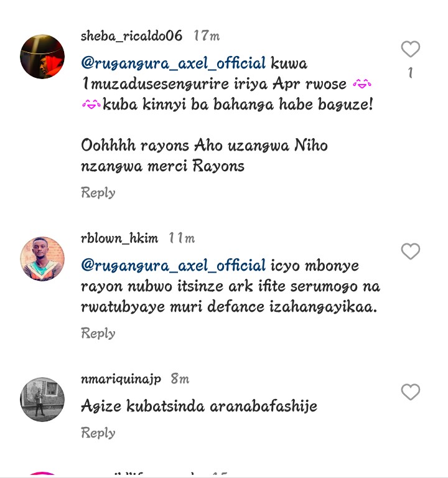This screenshot has width=448, height=478.
Task: Reply to nmariquinajp's comment
Action: pyautogui.click(x=98, y=433)
